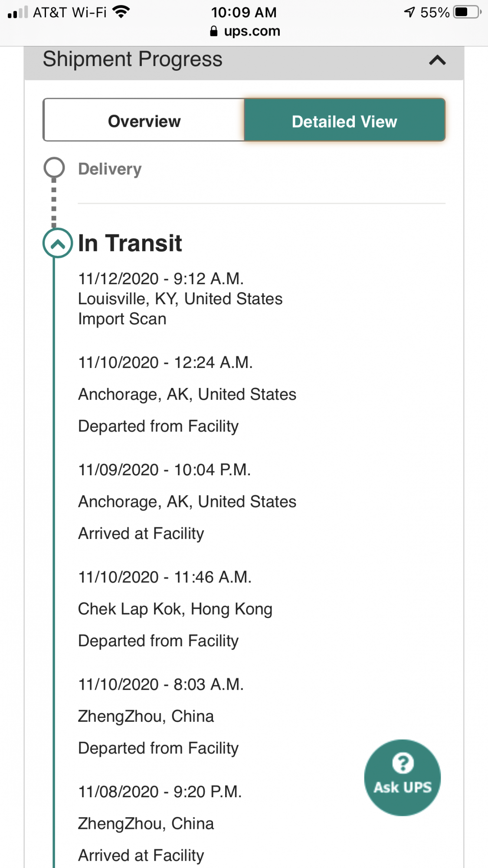Select the Detailed View tab

click(344, 120)
